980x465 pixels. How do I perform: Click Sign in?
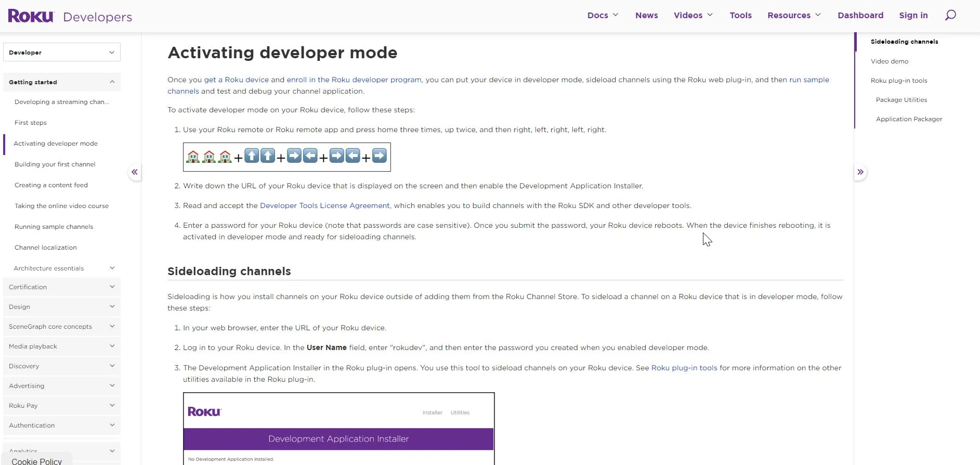coord(913,15)
